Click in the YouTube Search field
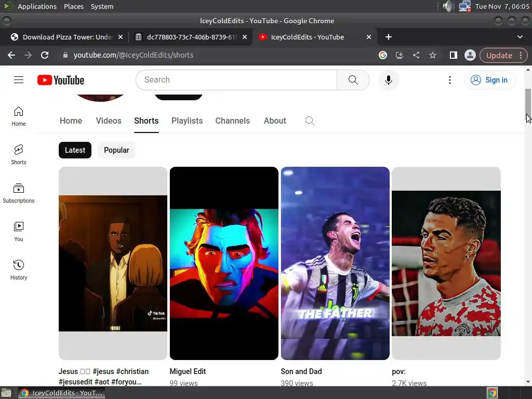The height and width of the screenshot is (399, 532). point(236,79)
